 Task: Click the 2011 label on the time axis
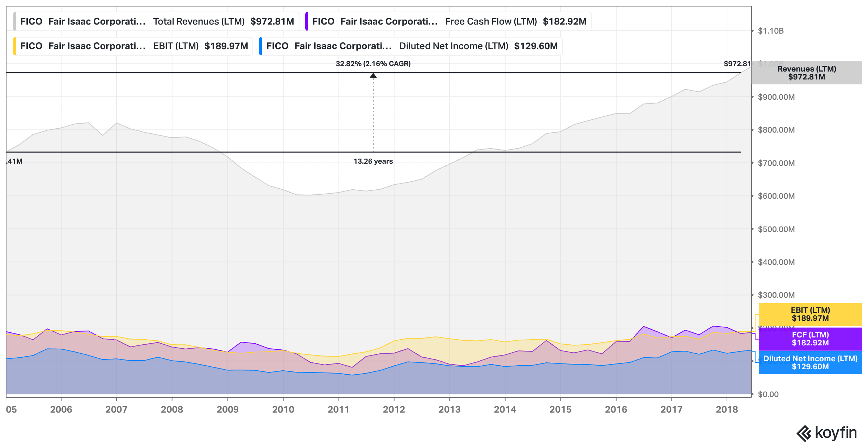339,409
